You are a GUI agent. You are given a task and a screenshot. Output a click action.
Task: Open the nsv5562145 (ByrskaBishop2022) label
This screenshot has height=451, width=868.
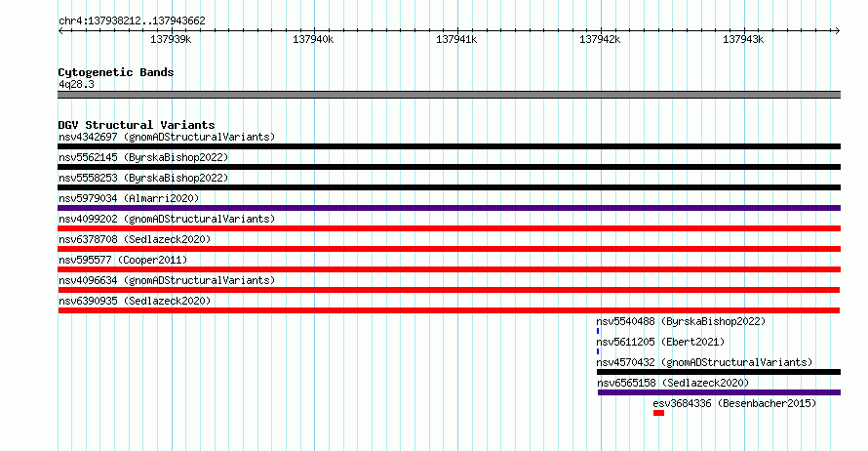pos(143,157)
